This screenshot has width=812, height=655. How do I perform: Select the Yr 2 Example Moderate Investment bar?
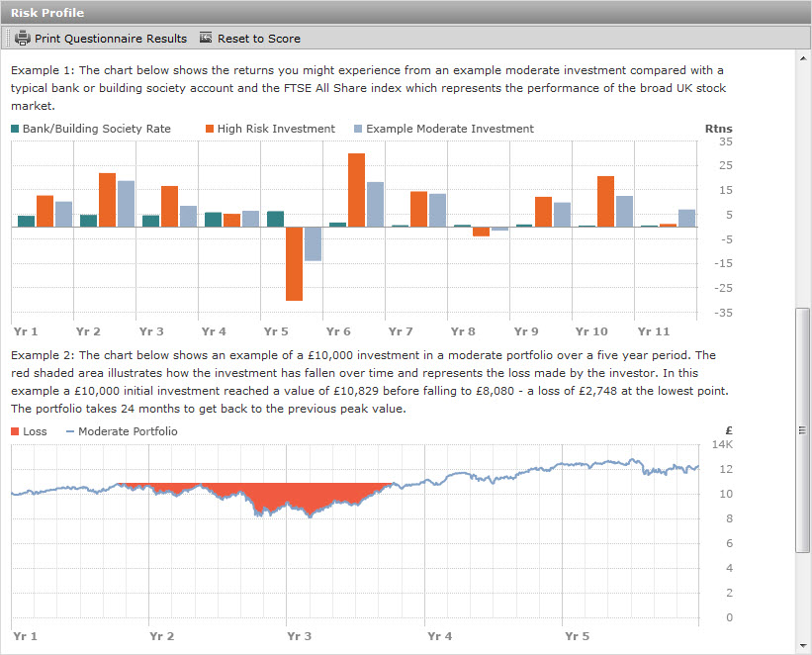(126, 204)
